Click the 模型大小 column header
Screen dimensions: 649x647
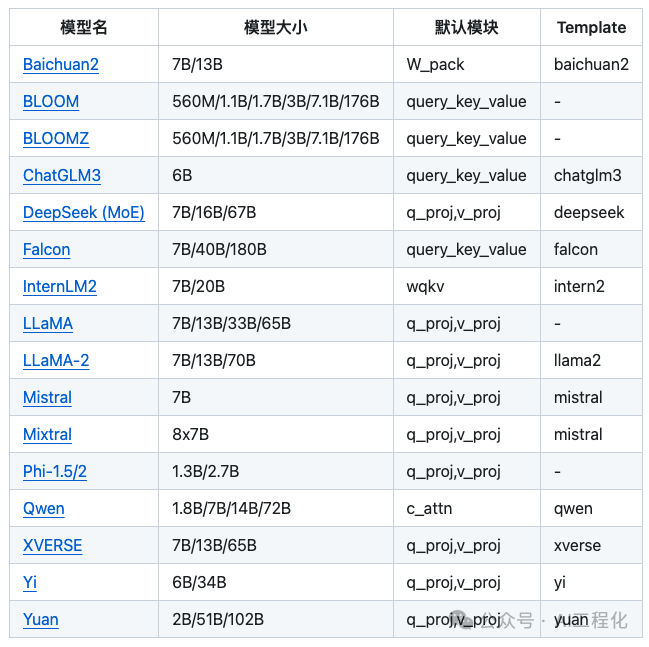[276, 27]
